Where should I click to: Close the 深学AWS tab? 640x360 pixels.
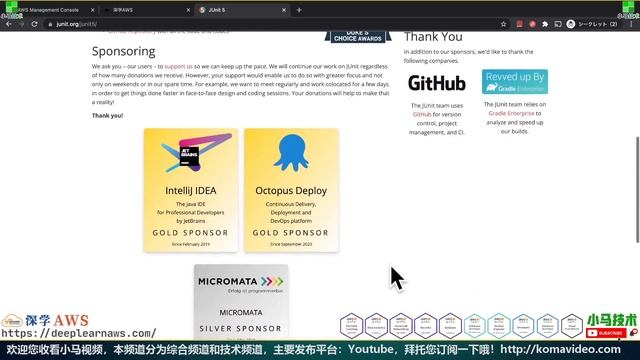click(x=188, y=10)
